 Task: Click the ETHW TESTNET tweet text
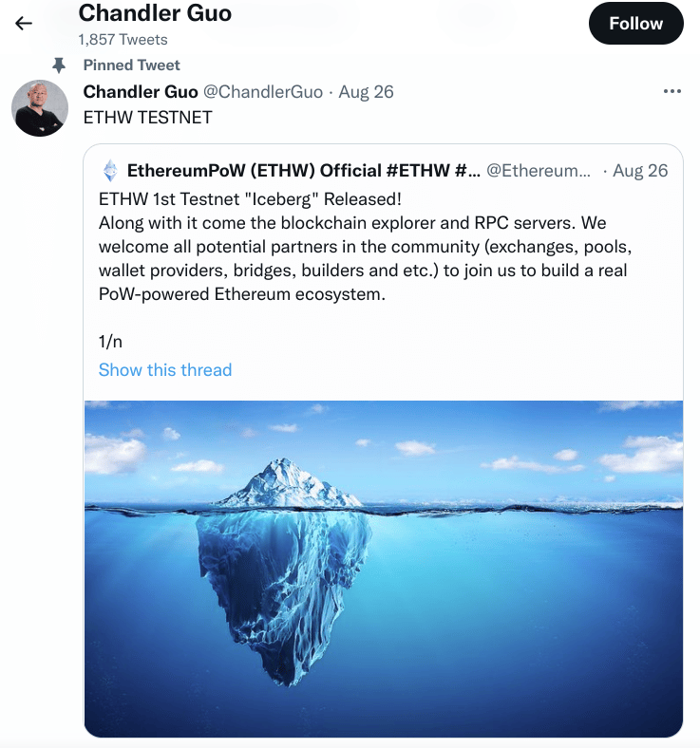(148, 117)
